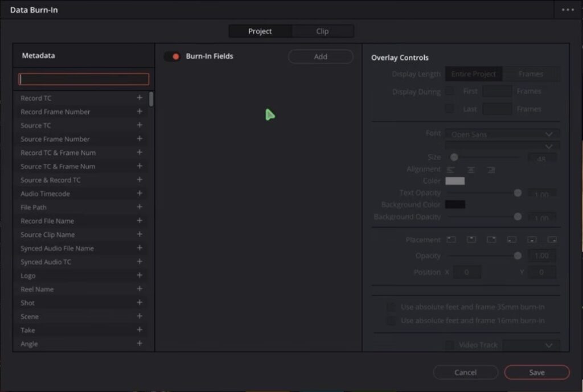Set text alignment to left
Screen dimensions: 583x392
451,170
